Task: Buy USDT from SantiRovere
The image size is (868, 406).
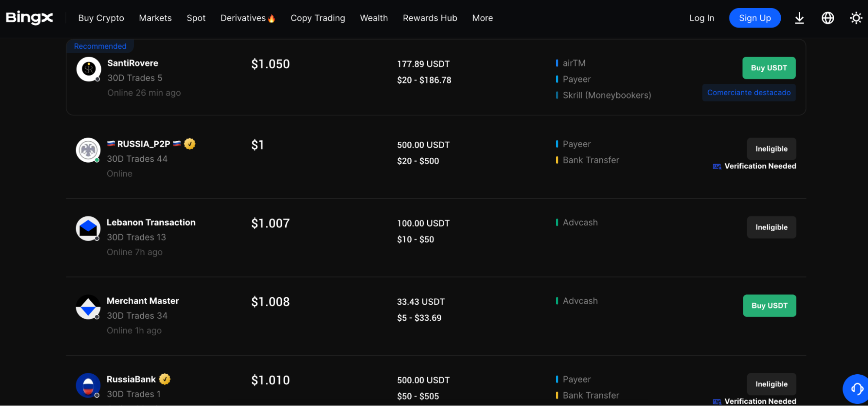Action: point(769,68)
